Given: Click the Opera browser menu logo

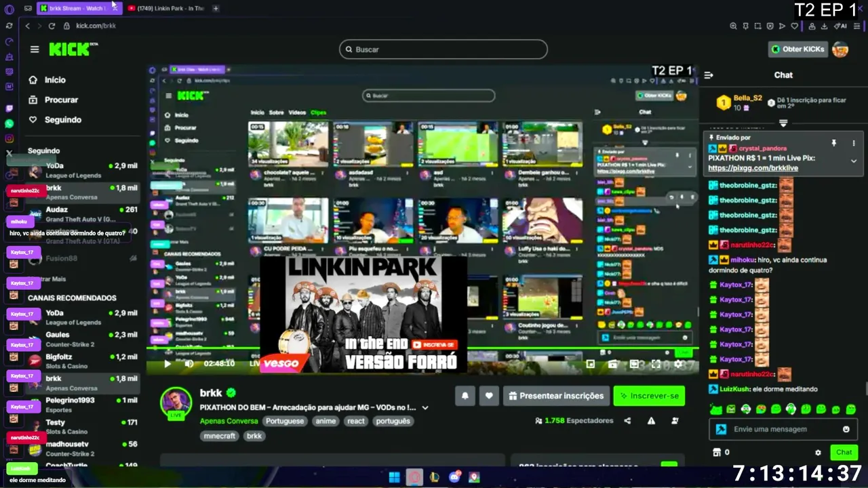Looking at the screenshot, I should [x=9, y=9].
